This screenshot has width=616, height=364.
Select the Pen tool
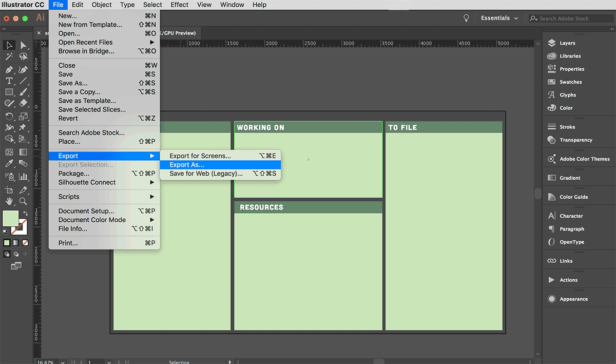tap(9, 69)
